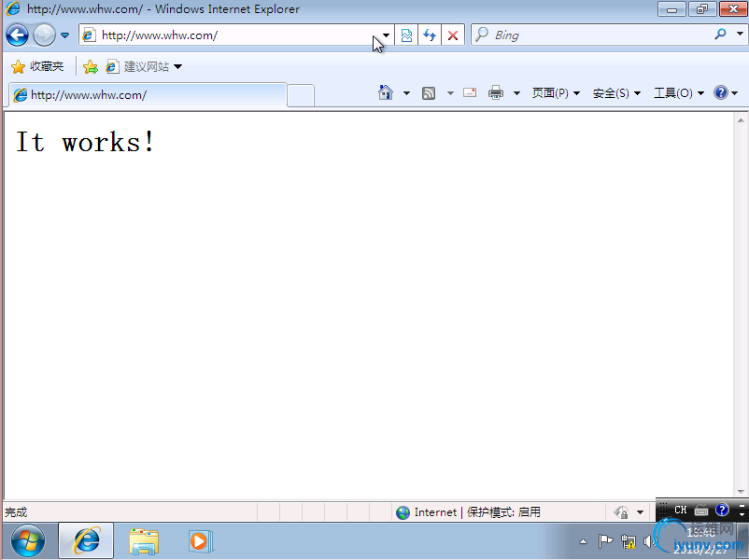
Task: Open recent pages dropdown beside Forward button
Action: point(65,35)
